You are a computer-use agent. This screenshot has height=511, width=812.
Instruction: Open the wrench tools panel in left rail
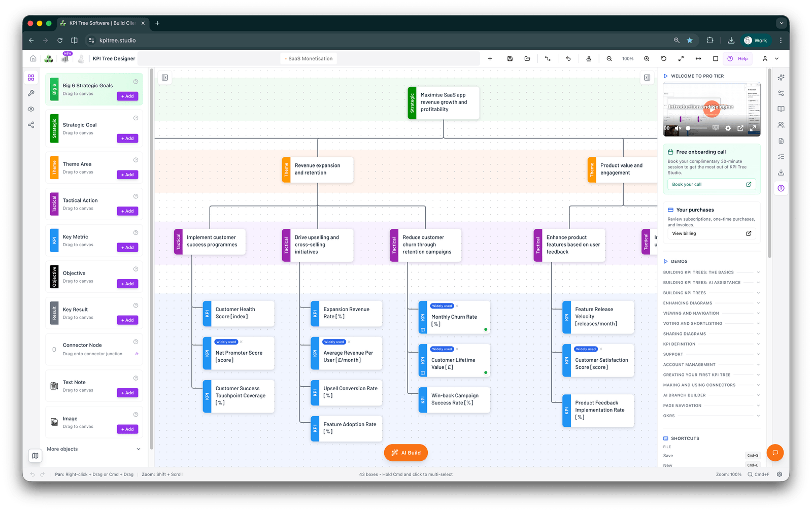click(x=31, y=93)
